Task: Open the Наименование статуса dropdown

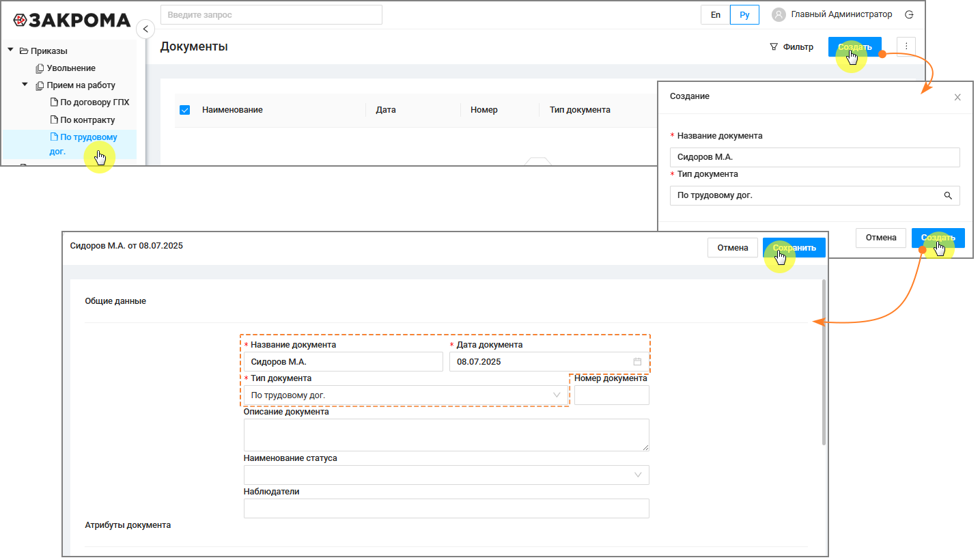Action: tap(446, 475)
